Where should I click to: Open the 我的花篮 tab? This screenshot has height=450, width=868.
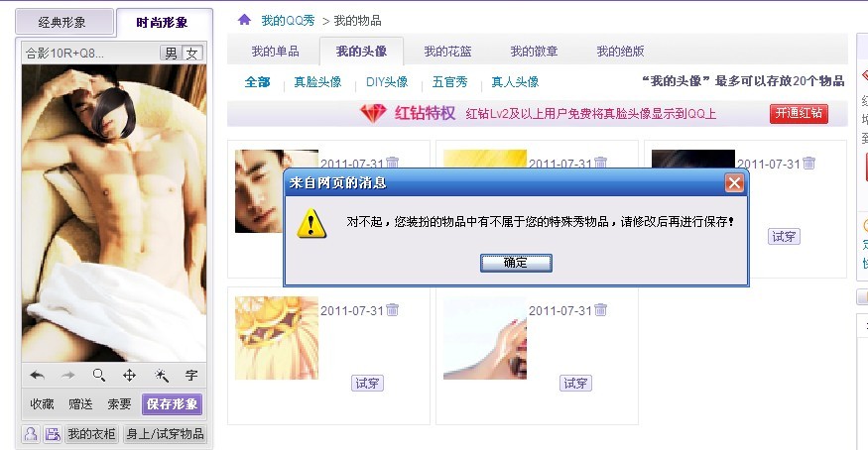[x=447, y=52]
